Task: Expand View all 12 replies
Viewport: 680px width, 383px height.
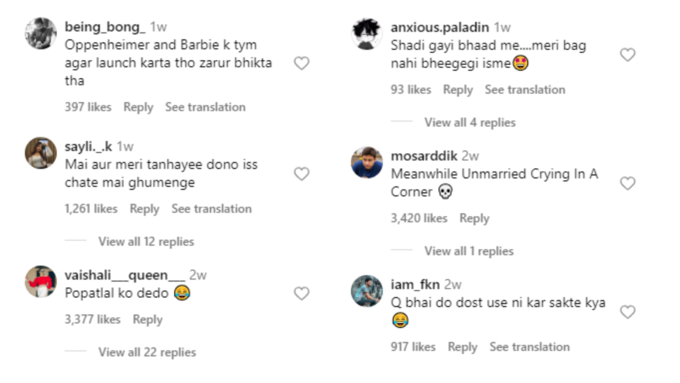Action: pyautogui.click(x=146, y=242)
